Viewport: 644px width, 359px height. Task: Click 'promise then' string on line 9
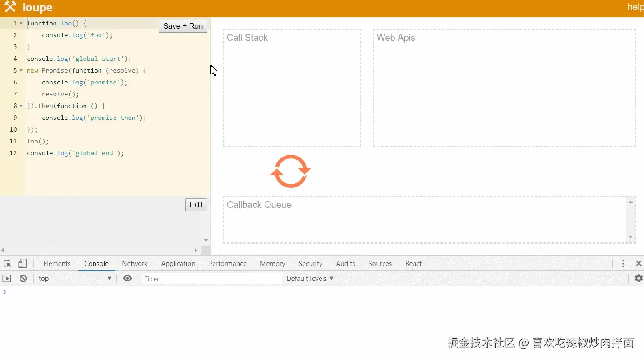[113, 118]
